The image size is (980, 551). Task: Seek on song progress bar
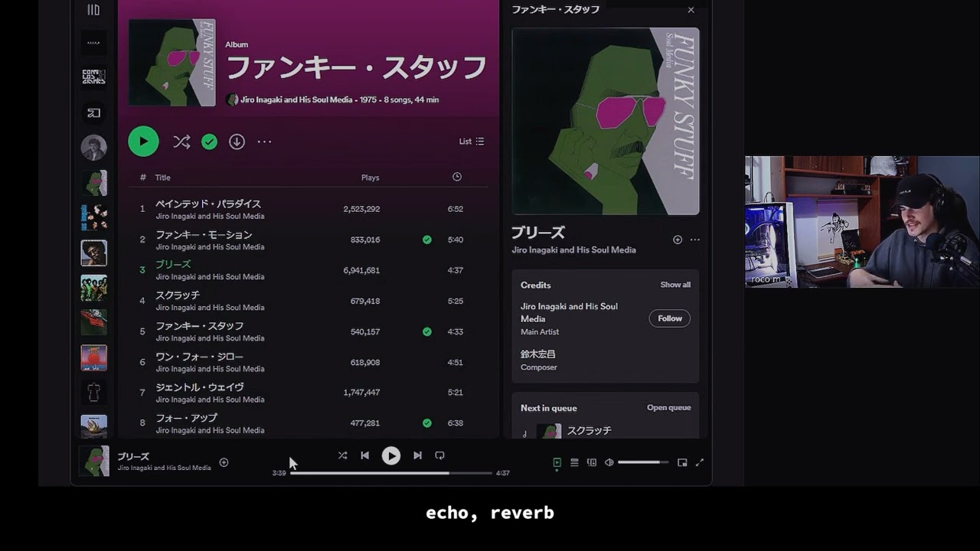point(390,473)
